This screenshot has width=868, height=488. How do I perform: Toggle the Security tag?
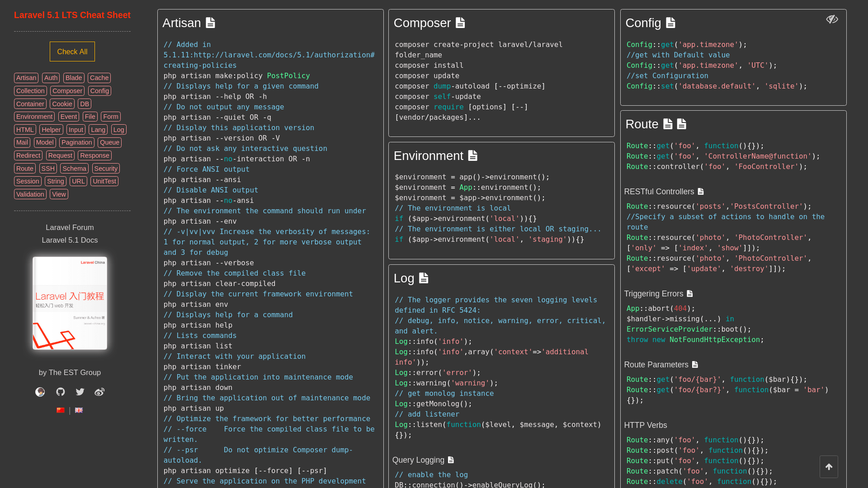106,169
